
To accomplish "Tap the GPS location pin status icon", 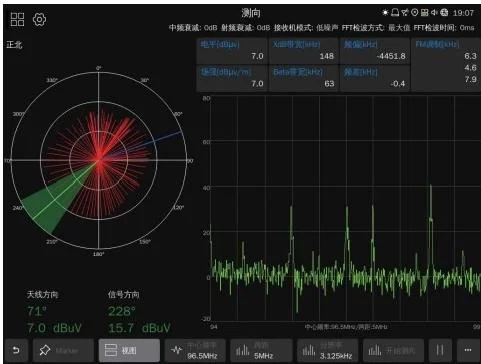I will (414, 13).
